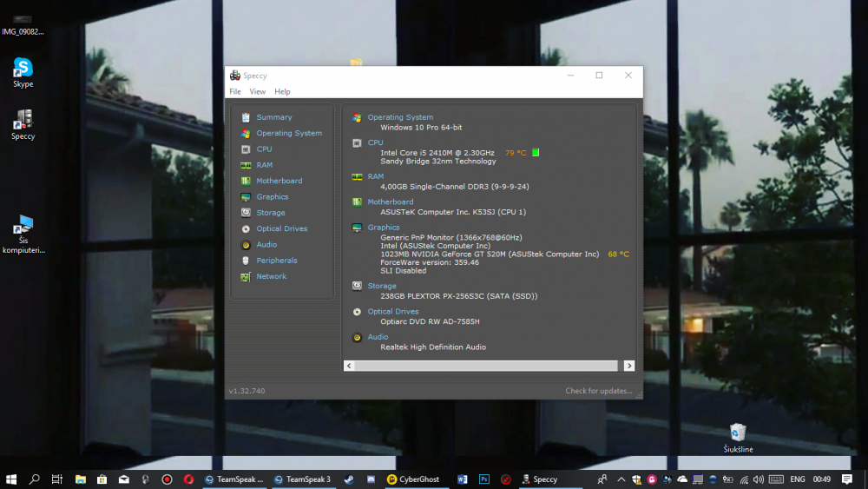Open Optical Drives in the sidebar

[x=282, y=228]
